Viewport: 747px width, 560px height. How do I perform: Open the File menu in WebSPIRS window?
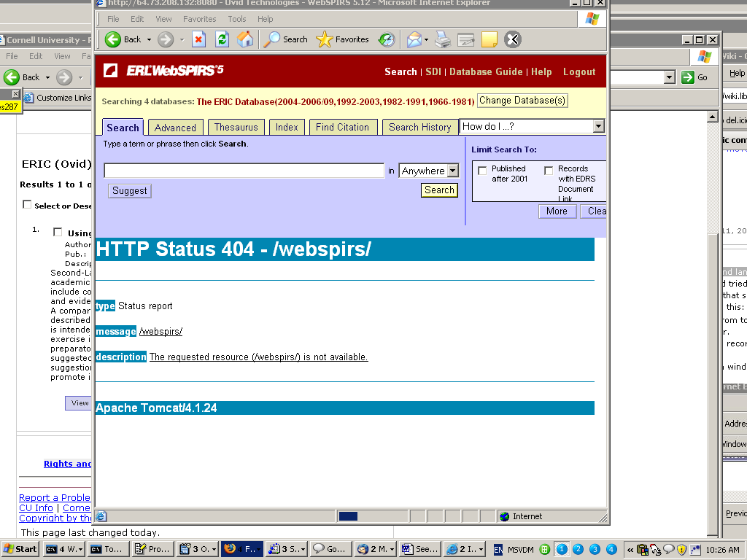[113, 19]
